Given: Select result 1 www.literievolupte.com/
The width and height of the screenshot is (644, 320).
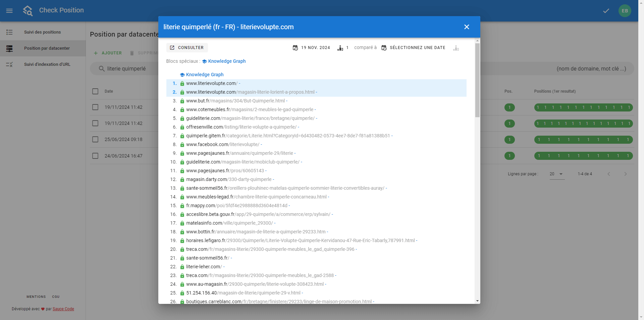Looking at the screenshot, I should [x=316, y=83].
